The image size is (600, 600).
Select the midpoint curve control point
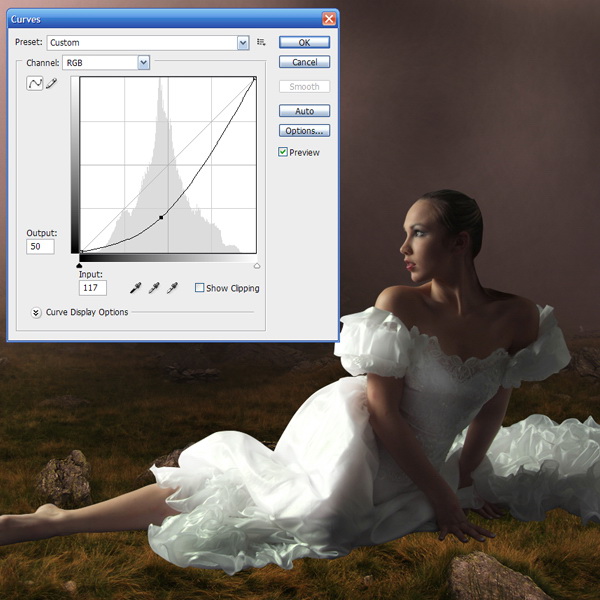(161, 217)
